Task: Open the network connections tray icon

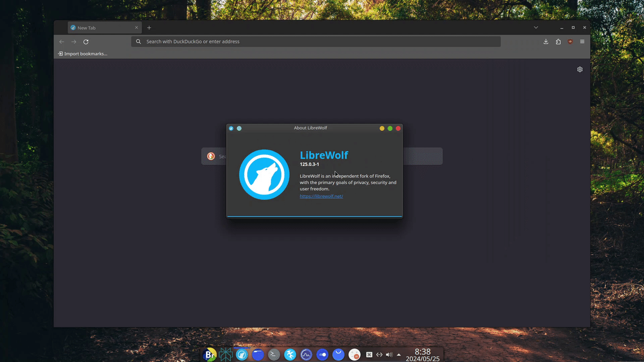Action: coord(379,354)
